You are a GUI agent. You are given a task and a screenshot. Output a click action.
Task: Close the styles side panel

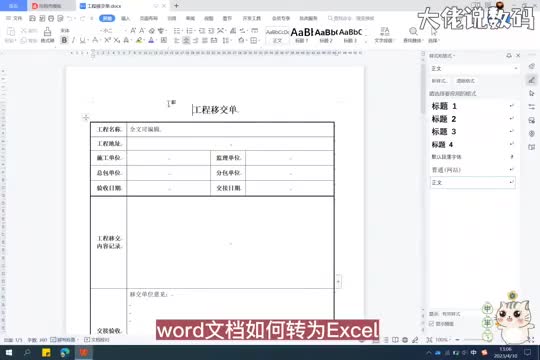point(518,55)
